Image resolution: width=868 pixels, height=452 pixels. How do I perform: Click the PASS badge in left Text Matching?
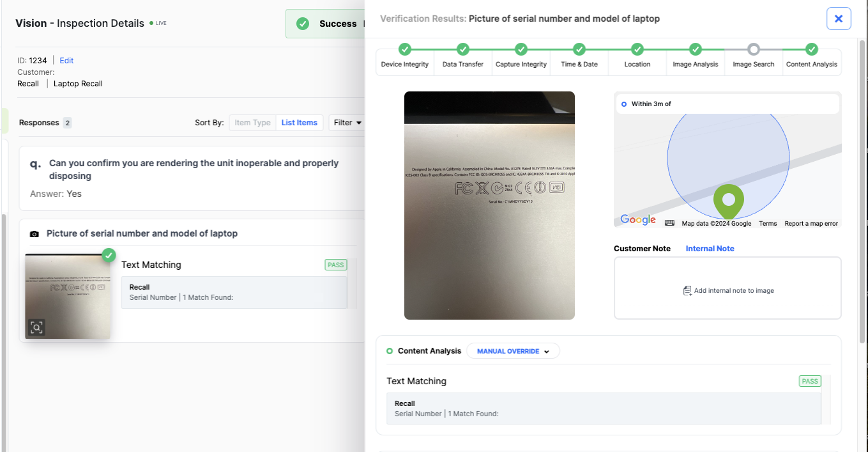tap(335, 265)
